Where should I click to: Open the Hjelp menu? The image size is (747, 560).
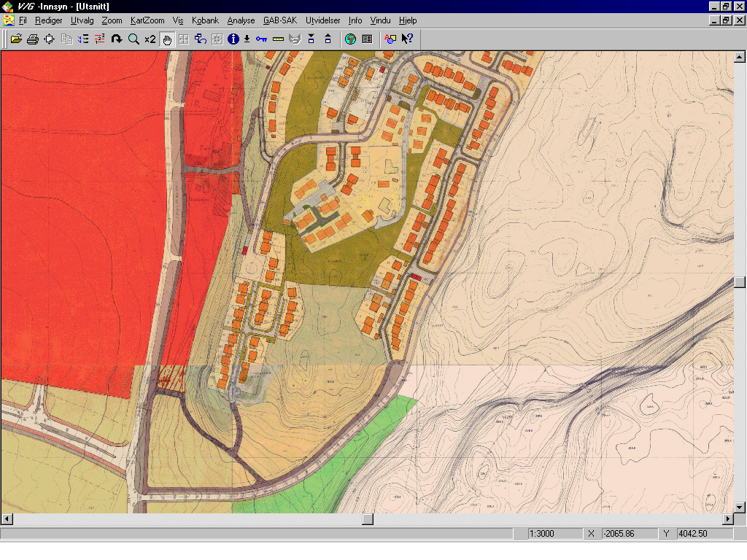[x=408, y=20]
